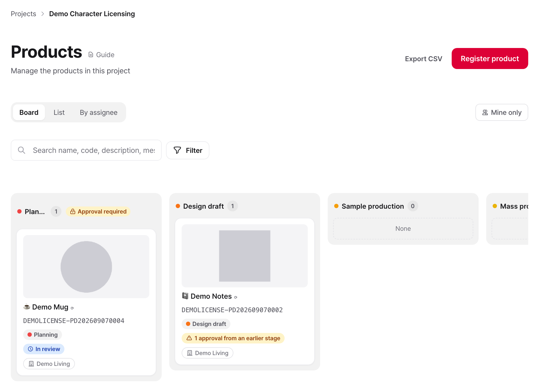Focus the product search input field
This screenshot has height=392, width=539.
[x=86, y=150]
